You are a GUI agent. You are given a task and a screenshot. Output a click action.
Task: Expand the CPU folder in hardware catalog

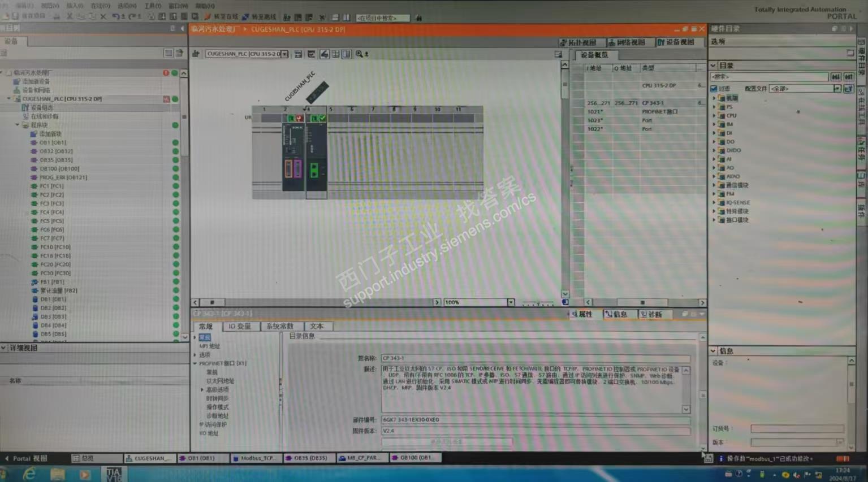(x=714, y=115)
